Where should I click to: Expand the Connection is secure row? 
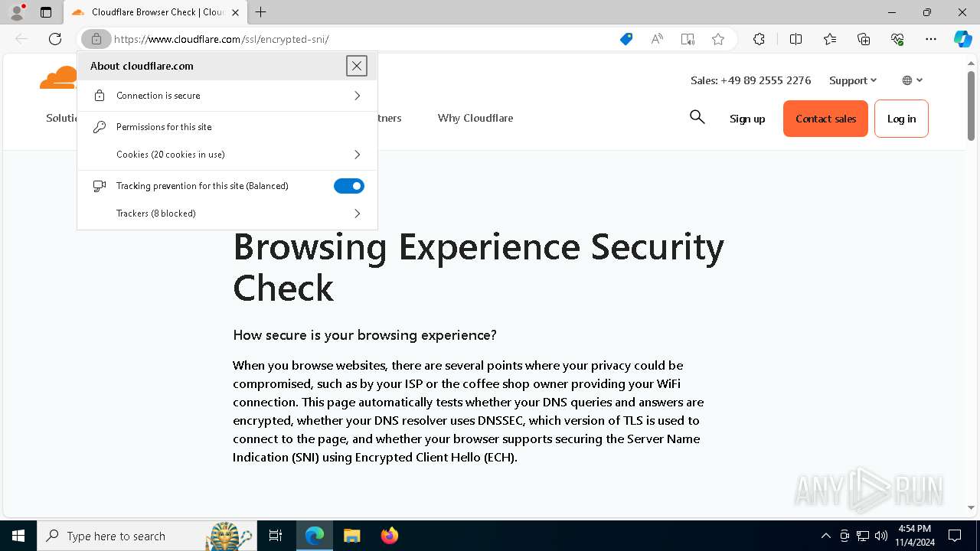[227, 96]
